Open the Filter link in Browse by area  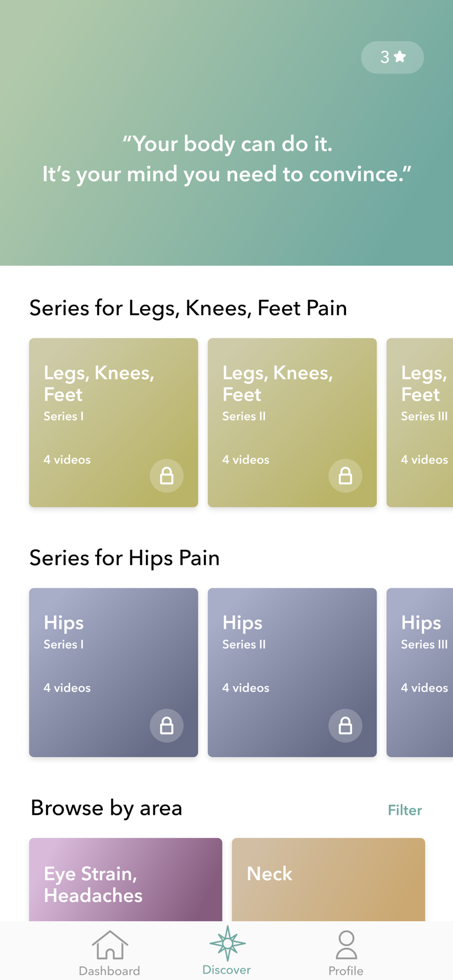point(405,810)
